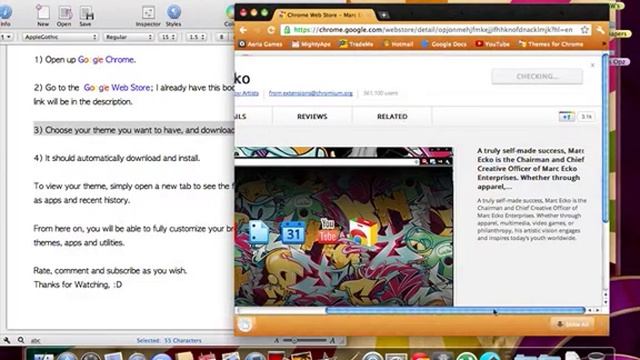Open the Styles panel
The height and width of the screenshot is (360, 640).
(173, 16)
